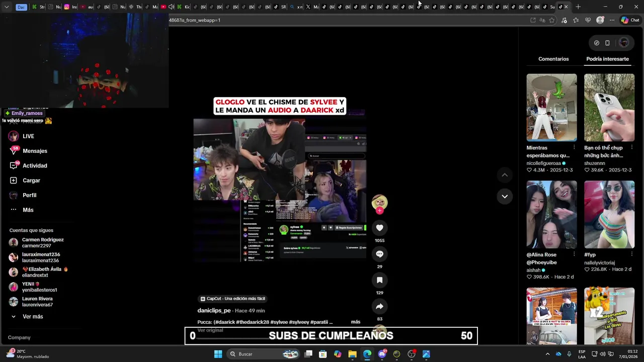This screenshot has height=362, width=644.
Task: Open nicollefigueroaa recommended video thumbnail
Action: coord(551,108)
